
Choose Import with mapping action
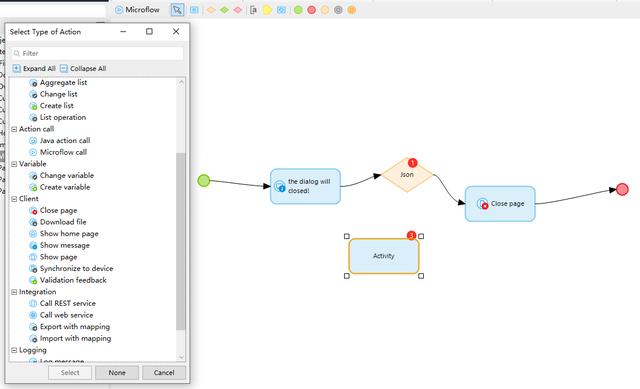70,338
